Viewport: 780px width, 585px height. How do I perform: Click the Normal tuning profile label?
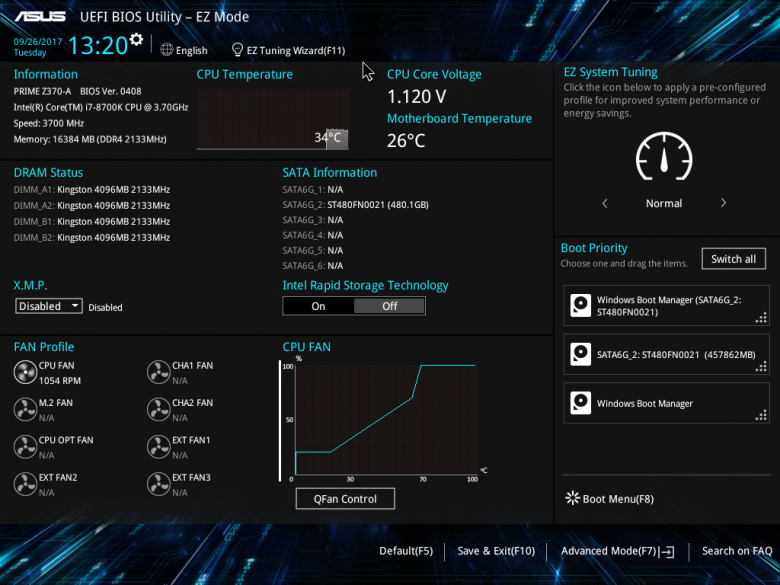pos(664,203)
